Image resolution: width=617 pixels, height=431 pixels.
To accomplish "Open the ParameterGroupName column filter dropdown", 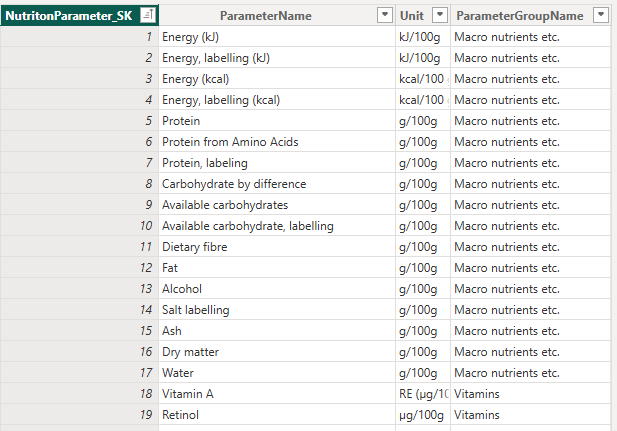I will 601,15.
